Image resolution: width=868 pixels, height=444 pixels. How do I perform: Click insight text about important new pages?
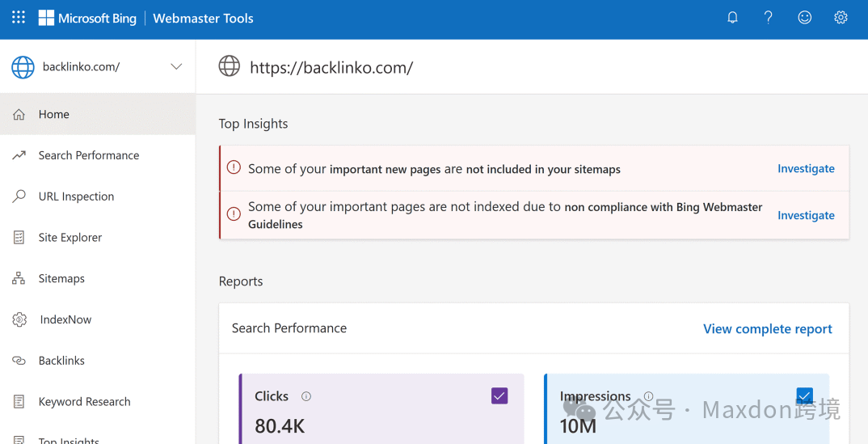tap(434, 169)
